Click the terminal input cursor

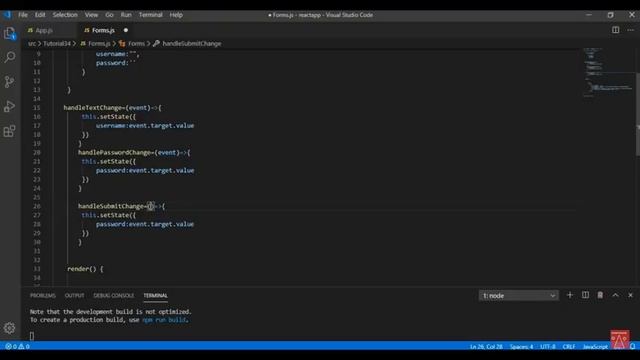(32, 336)
